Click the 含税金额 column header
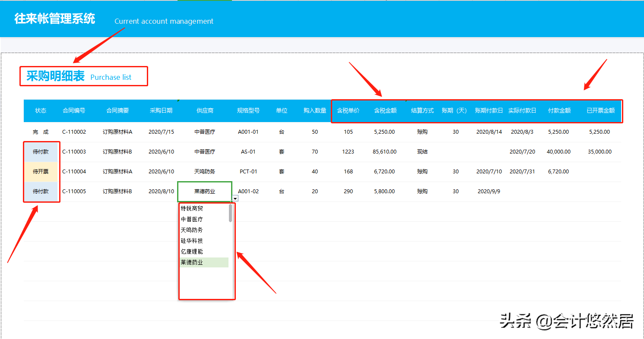644x339 pixels. click(385, 110)
